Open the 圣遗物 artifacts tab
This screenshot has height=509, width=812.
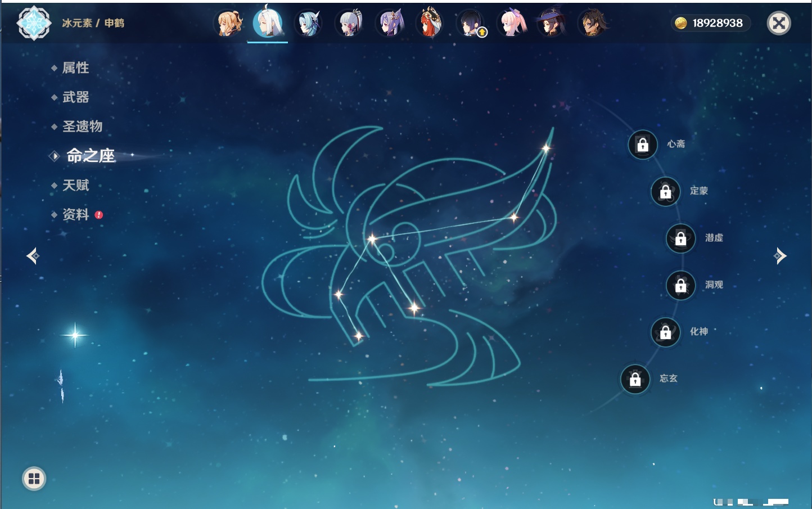82,127
